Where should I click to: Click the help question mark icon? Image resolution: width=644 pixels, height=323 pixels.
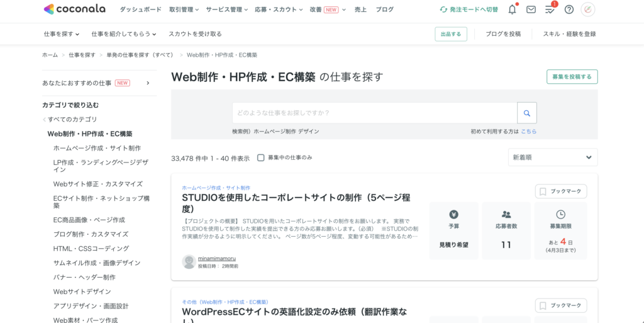point(569,9)
